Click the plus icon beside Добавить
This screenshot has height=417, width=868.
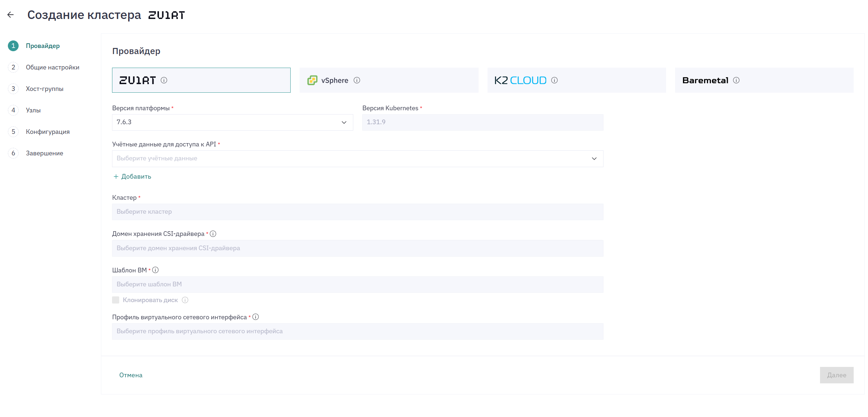[x=116, y=176]
